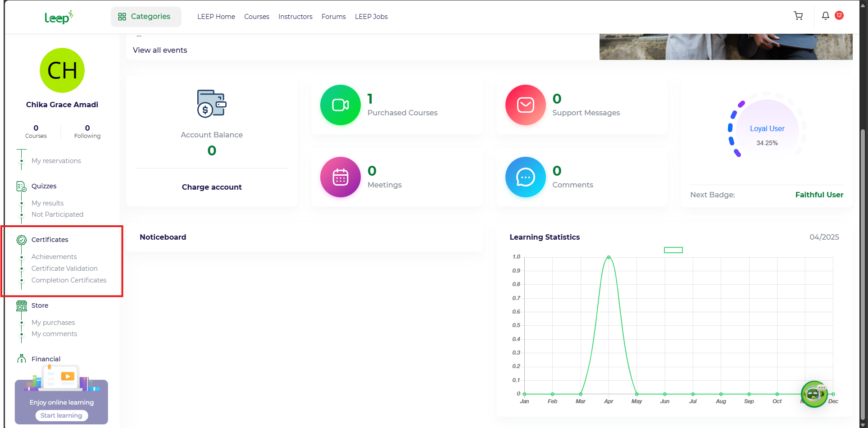Viewport: 868px width, 428px height.
Task: Click the CH profile avatar
Action: coord(62,71)
